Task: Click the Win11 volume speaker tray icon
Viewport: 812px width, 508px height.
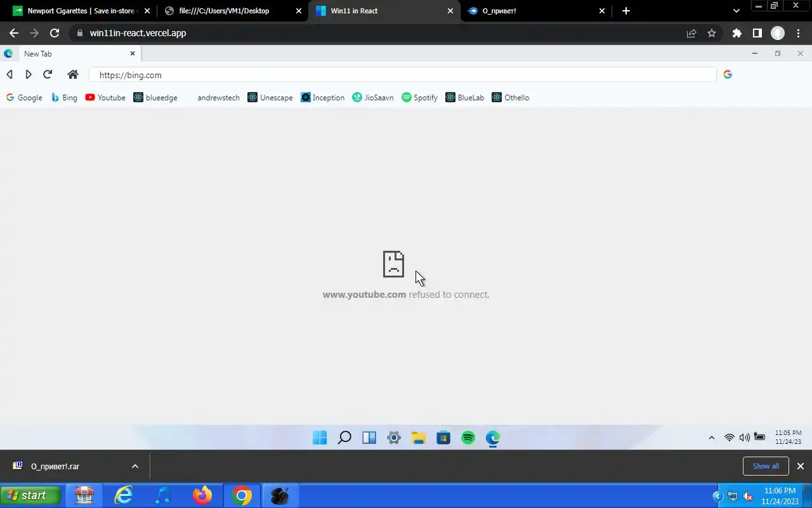Action: [744, 438]
